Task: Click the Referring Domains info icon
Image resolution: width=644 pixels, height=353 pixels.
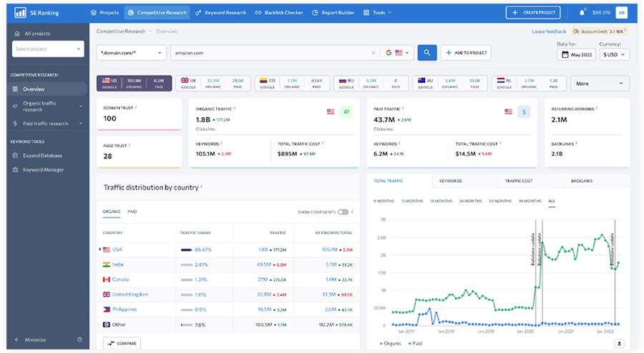Action: tap(596, 108)
